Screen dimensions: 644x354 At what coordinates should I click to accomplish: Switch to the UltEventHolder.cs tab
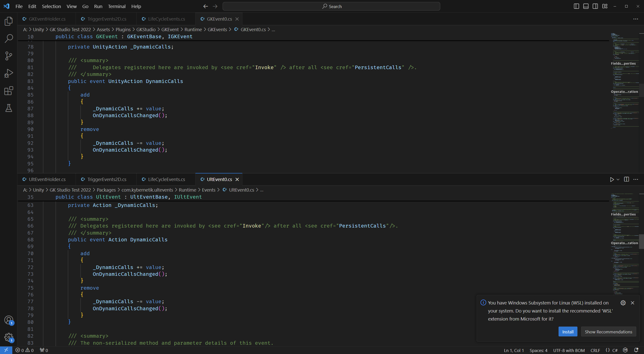click(46, 179)
